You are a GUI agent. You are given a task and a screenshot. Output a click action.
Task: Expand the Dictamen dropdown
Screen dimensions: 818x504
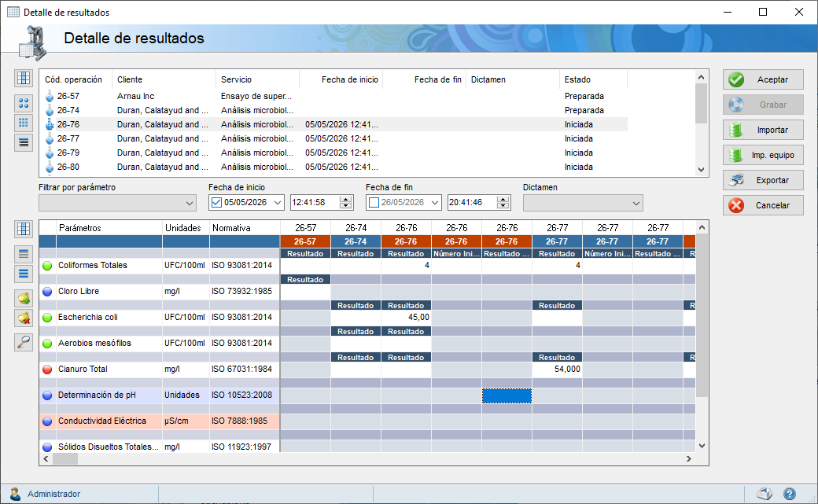(x=636, y=203)
